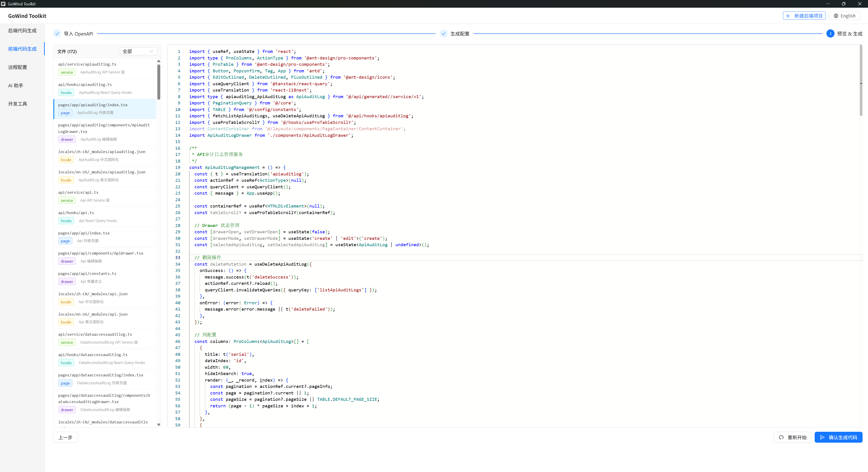Select DataAccessAuditLogDrawer.tsx file entry
Screen dimensions: 868x472
(x=105, y=403)
